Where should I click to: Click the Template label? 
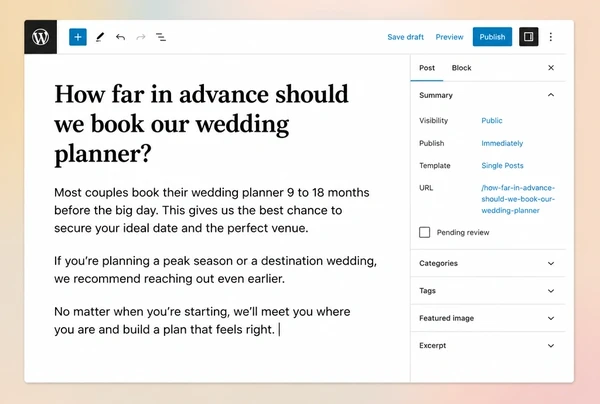pos(435,166)
